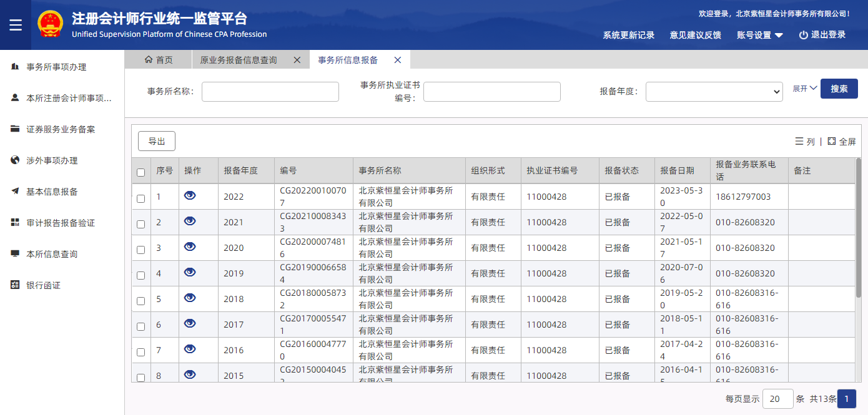This screenshot has height=415, width=868.
Task: Click the 全屏 fullscreen icon
Action: [831, 142]
